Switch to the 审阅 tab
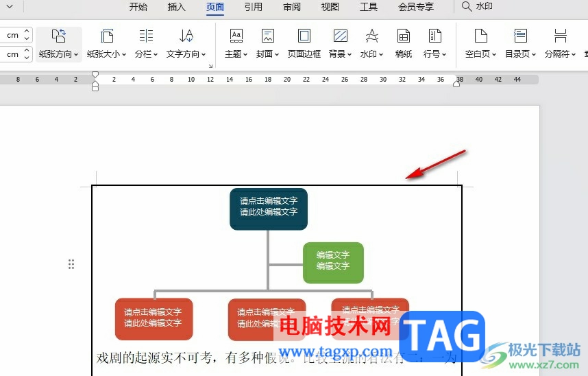Viewport: 588px width, 376px height. 292,7
